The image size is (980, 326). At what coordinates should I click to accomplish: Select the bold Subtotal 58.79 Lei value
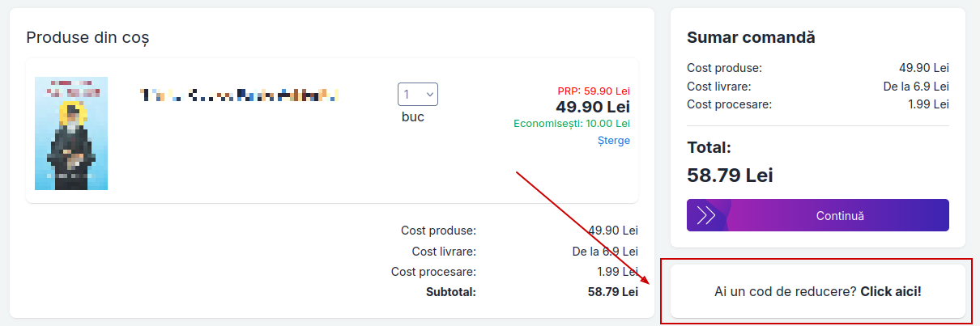tap(613, 291)
